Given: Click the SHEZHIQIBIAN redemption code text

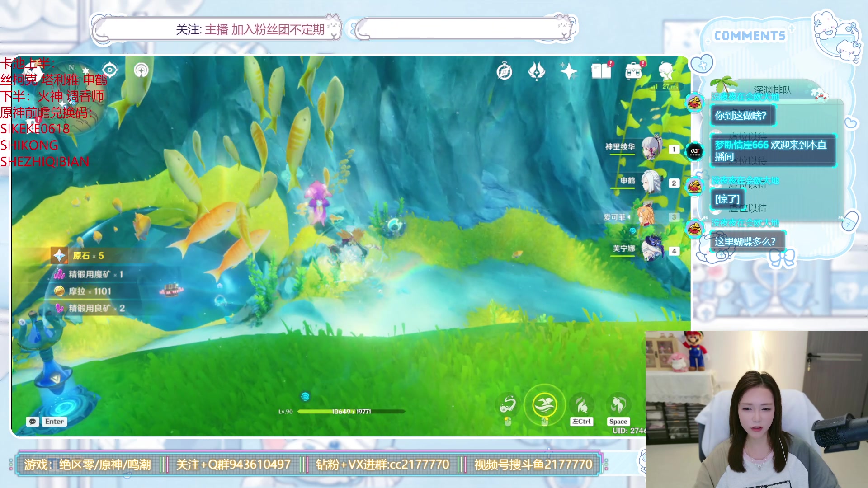Looking at the screenshot, I should tap(45, 162).
